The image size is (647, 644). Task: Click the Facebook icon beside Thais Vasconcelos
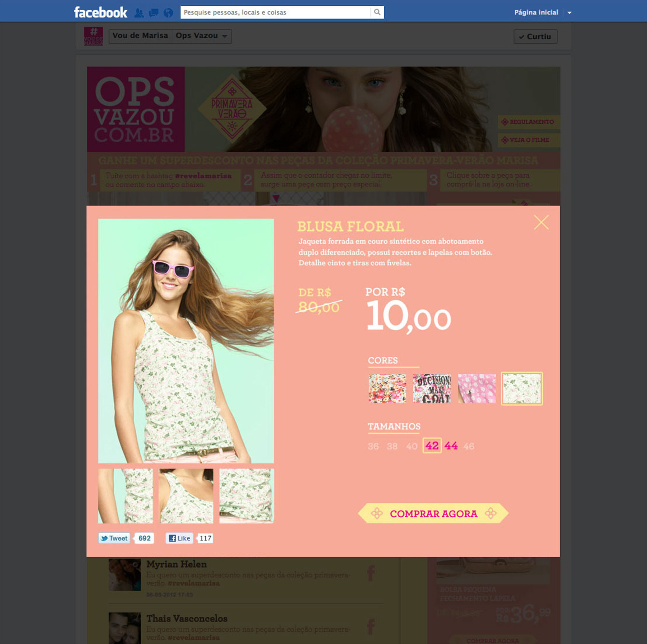point(371,627)
